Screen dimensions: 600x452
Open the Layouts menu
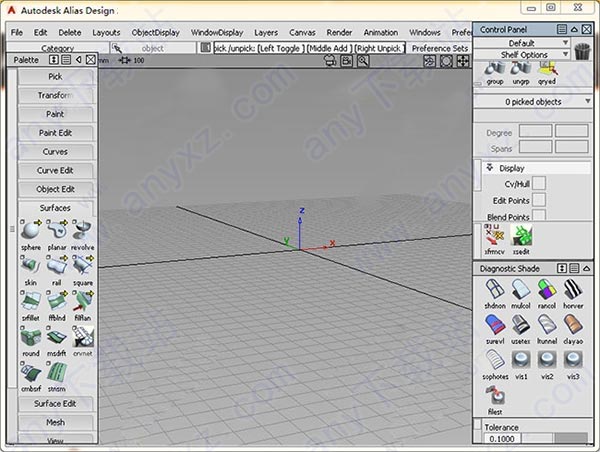pos(106,33)
